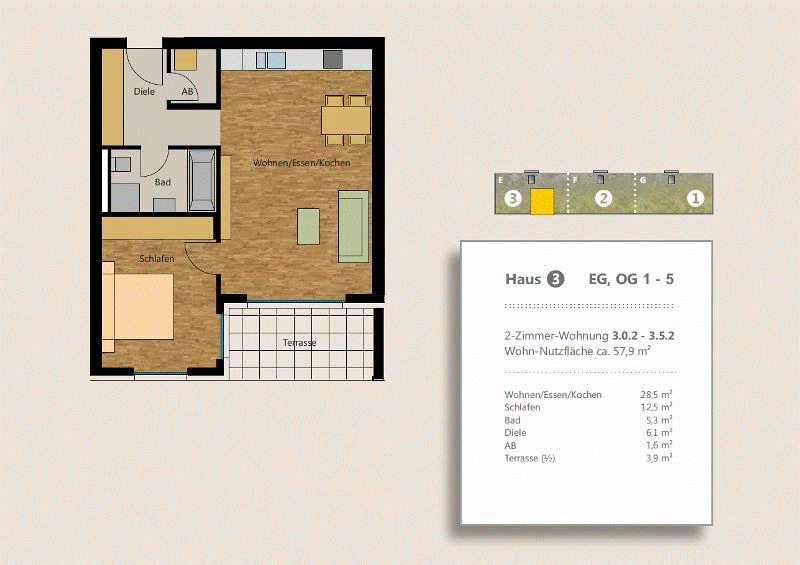800x565 pixels.
Task: Click the green coffee table
Action: click(x=309, y=227)
